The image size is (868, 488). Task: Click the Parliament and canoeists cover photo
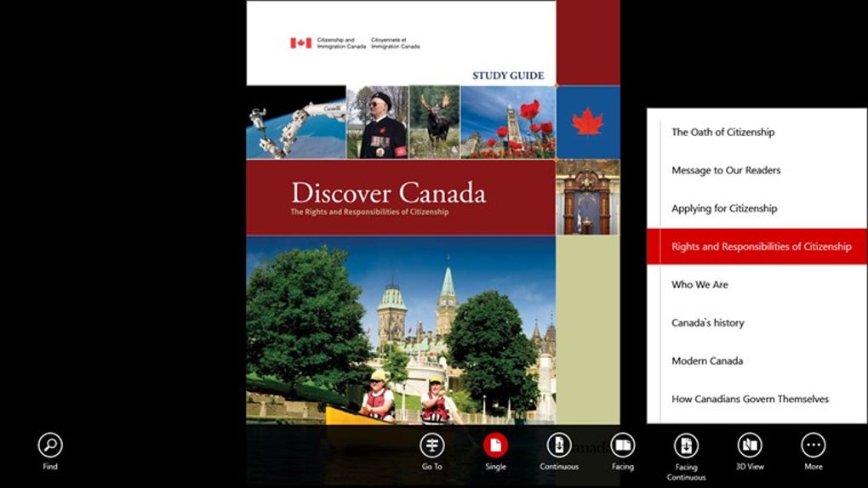click(x=401, y=331)
